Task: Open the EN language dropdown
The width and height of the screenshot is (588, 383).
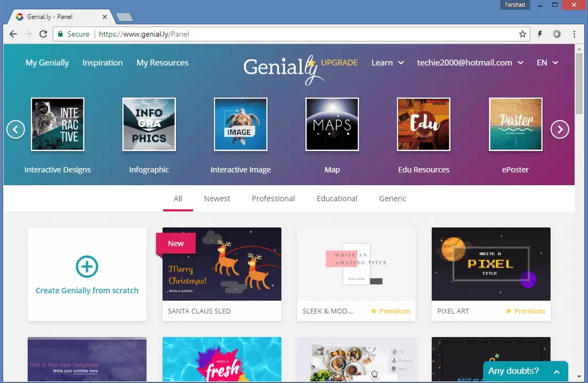Action: pos(547,63)
